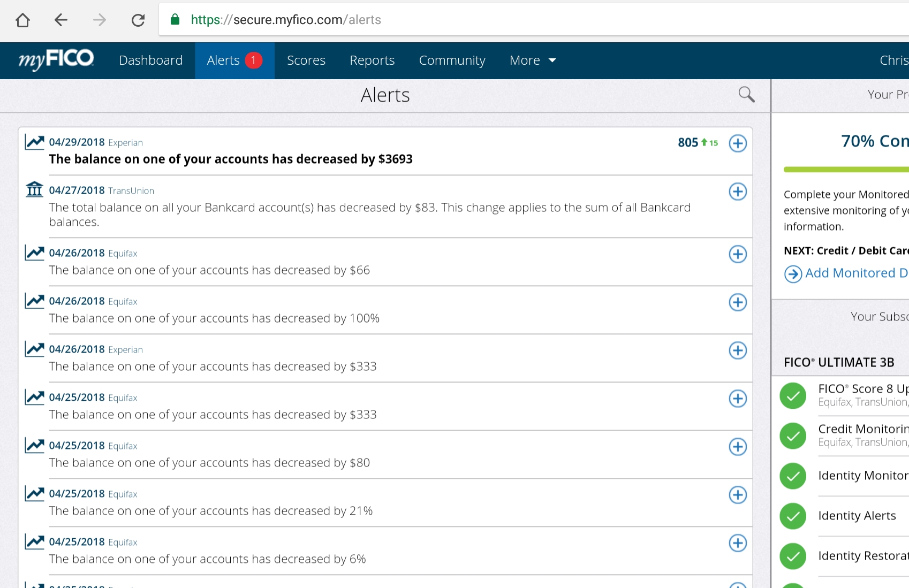This screenshot has width=909, height=588.
Task: Expand the decreased by $80 alert
Action: [x=738, y=447]
